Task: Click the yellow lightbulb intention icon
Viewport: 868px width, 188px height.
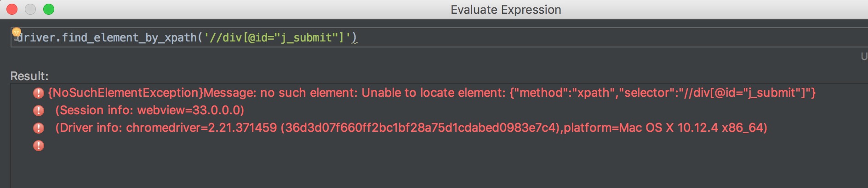Action: [17, 33]
